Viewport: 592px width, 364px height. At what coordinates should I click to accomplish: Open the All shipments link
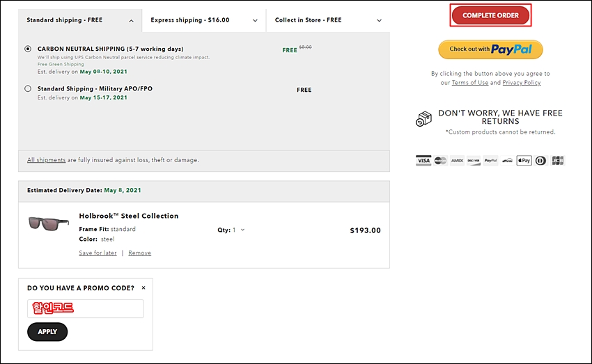tap(46, 160)
